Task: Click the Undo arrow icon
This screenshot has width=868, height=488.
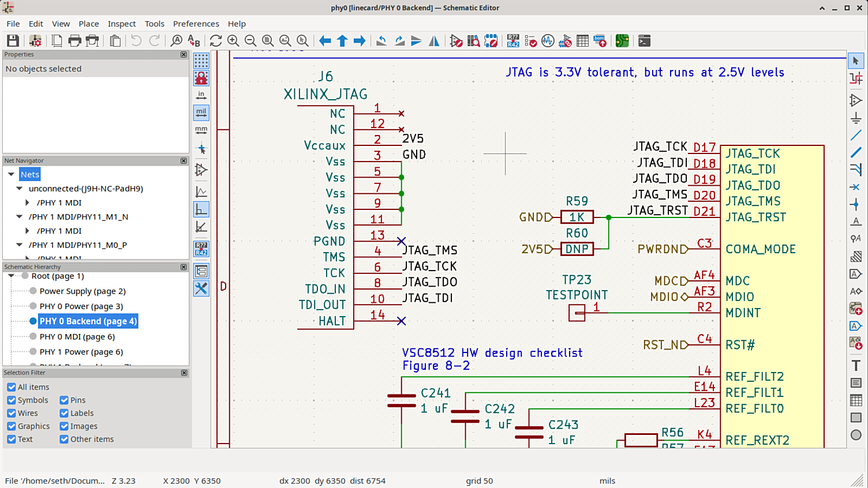Action: (136, 41)
